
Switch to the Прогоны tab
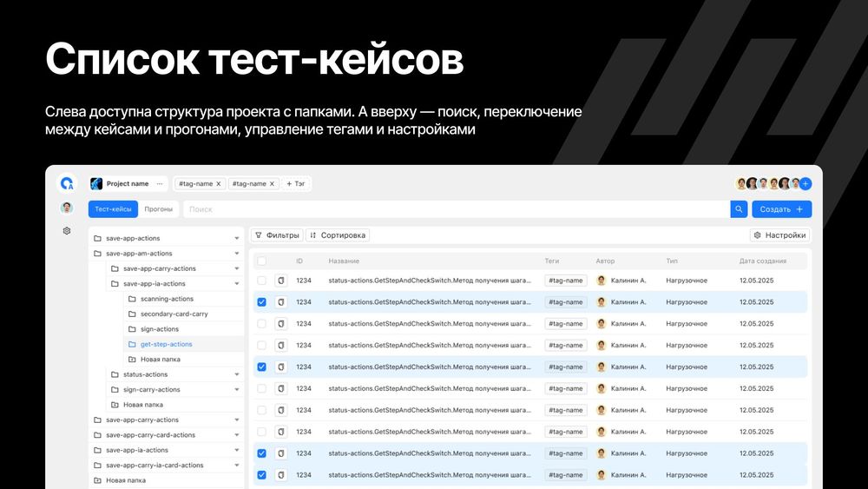[x=158, y=209]
